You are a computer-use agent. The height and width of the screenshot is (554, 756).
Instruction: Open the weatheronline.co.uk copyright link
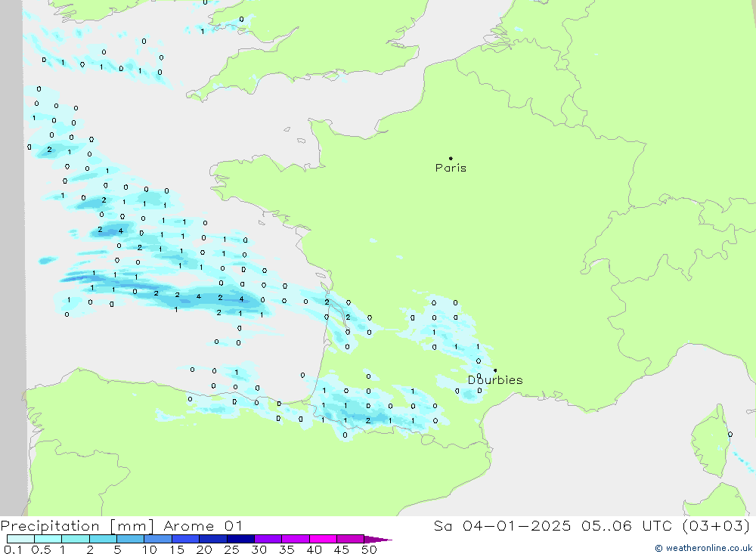coord(703,548)
